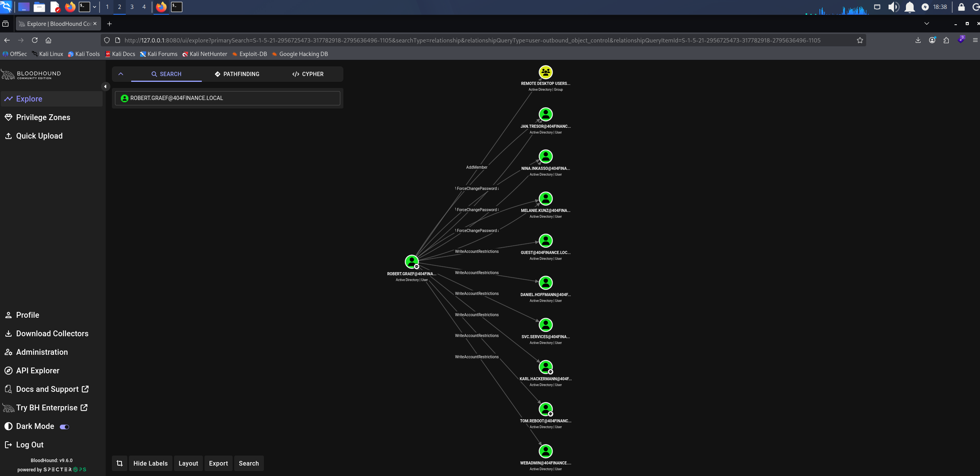The height and width of the screenshot is (476, 980).
Task: Click the crop graph selection icon
Action: (x=120, y=463)
